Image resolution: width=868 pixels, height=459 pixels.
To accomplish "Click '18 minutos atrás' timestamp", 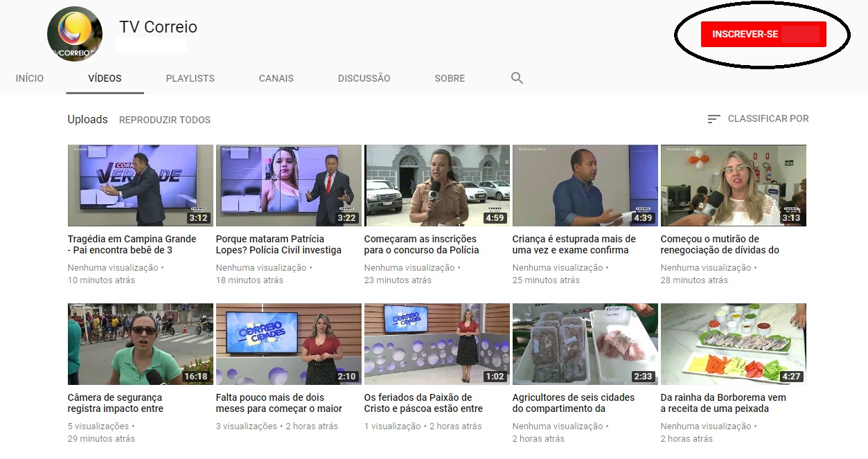I will (x=250, y=280).
